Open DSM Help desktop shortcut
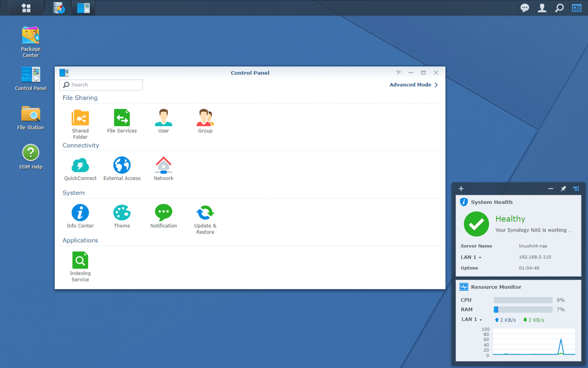 (31, 157)
